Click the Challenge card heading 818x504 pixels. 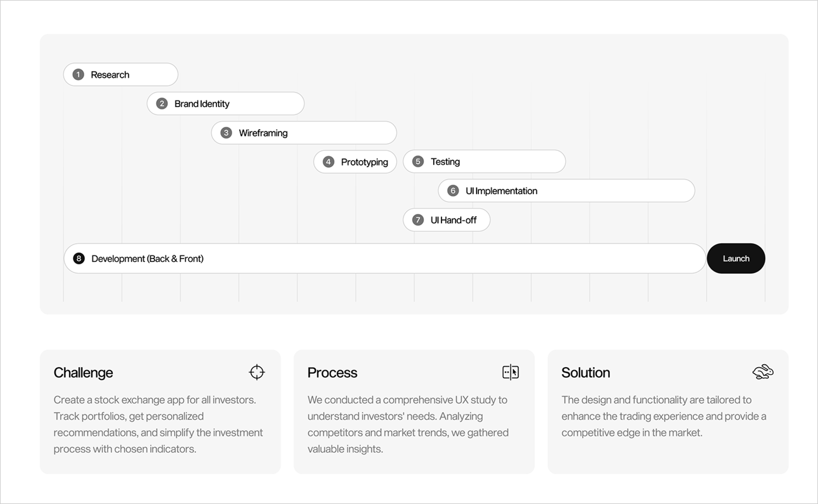(83, 372)
